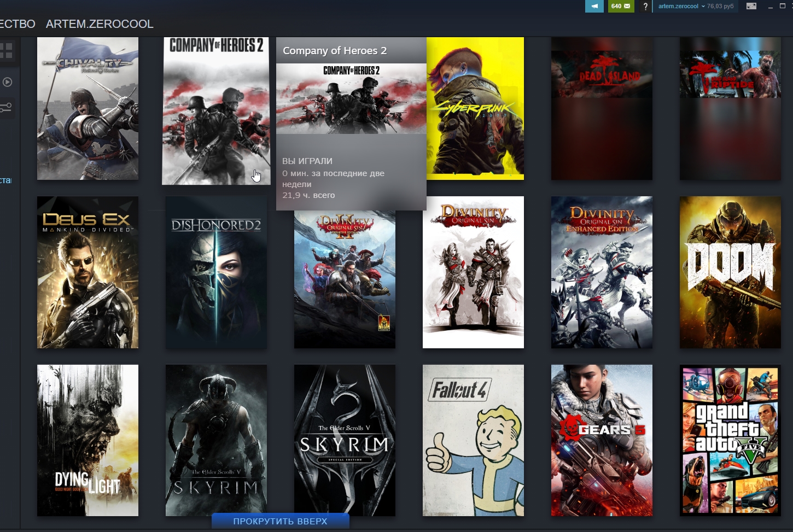Click the '21,9 ч. всего' playtime text
This screenshot has height=532, width=793.
pyautogui.click(x=308, y=195)
